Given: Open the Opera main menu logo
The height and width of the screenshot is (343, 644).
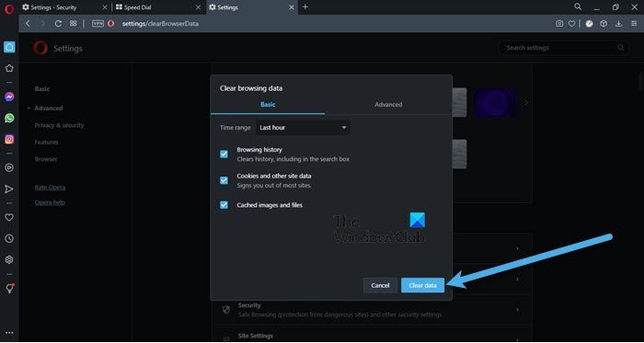Looking at the screenshot, I should (x=9, y=8).
